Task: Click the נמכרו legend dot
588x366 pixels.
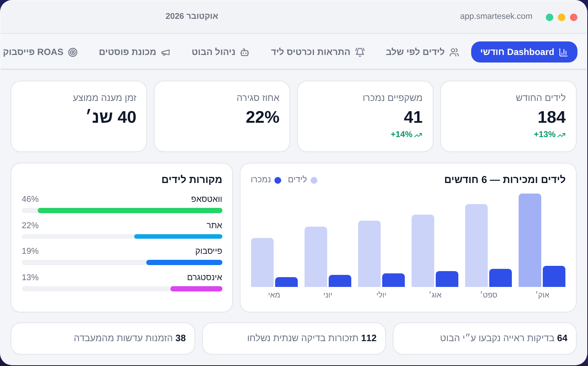Action: click(278, 180)
